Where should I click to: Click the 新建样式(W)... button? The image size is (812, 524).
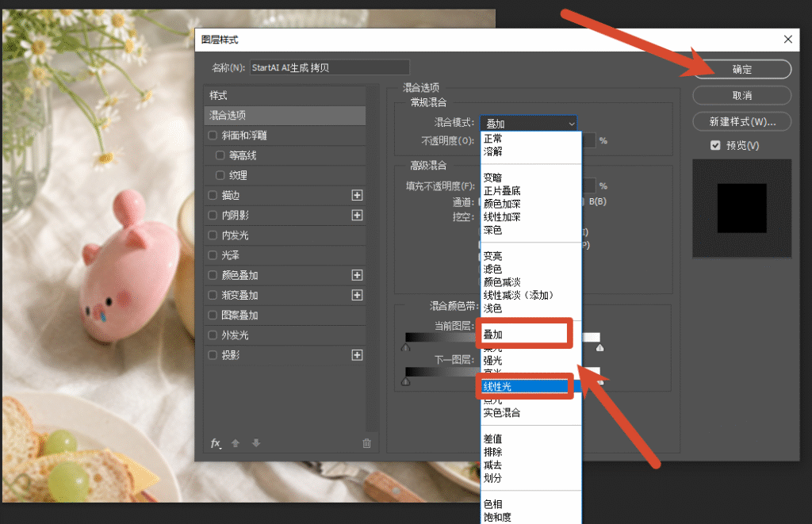[741, 121]
